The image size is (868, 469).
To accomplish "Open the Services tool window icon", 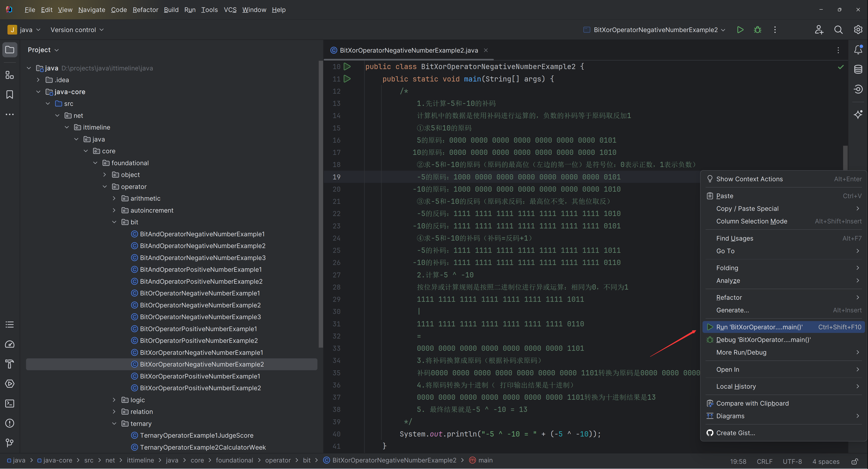I will click(10, 383).
